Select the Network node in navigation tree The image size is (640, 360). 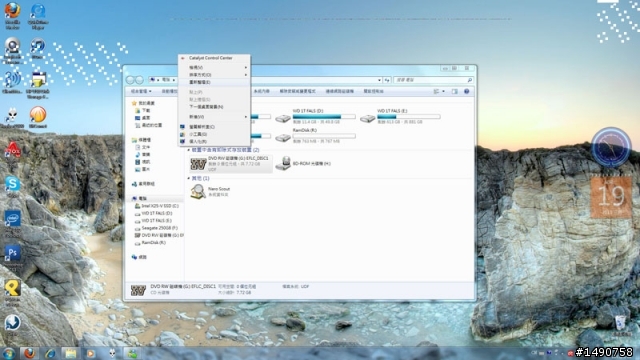[x=139, y=257]
